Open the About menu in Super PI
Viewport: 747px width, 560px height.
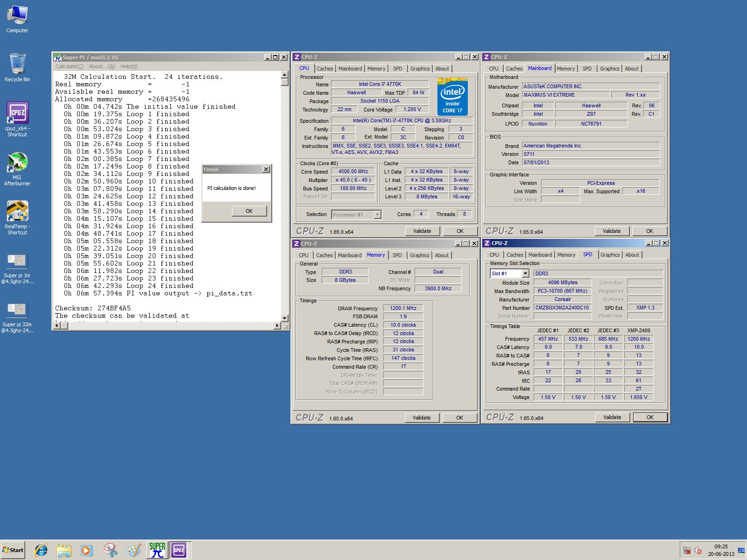pyautogui.click(x=102, y=66)
